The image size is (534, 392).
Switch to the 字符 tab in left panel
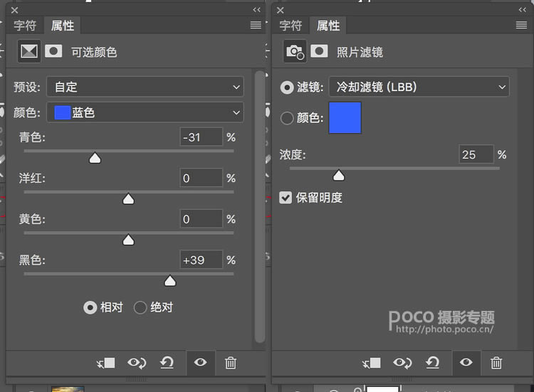[x=25, y=26]
